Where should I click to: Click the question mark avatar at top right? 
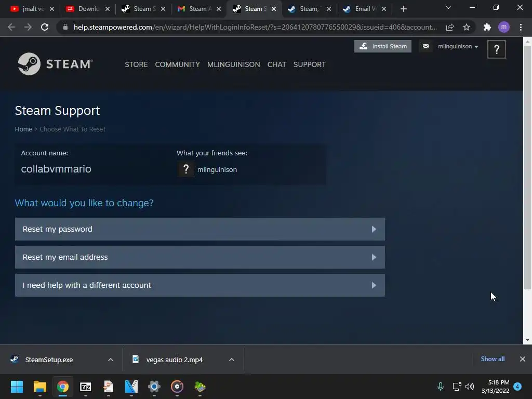click(496, 49)
